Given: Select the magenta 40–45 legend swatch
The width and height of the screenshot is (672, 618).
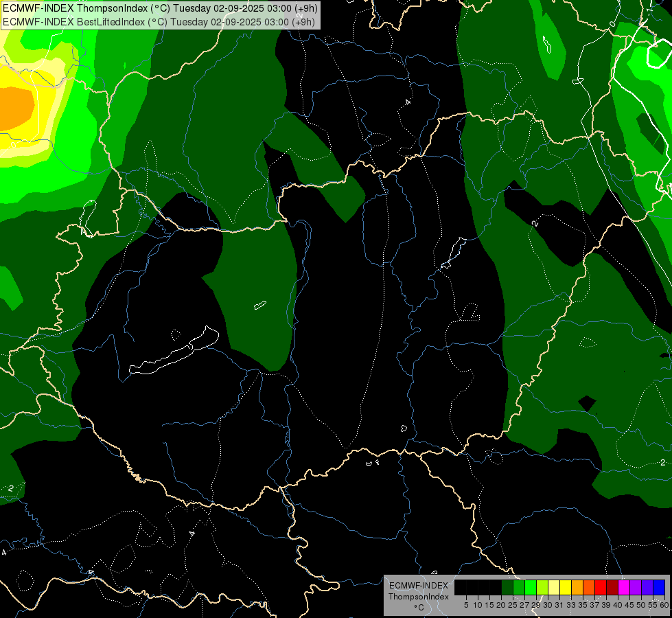Looking at the screenshot, I should (624, 587).
